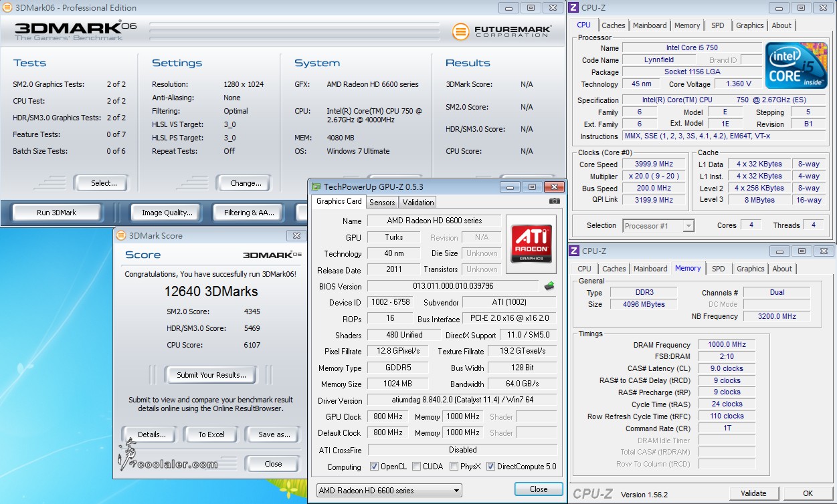This screenshot has height=504, width=837.
Task: Open the AMD Radeon HD 6600 series dropdown
Action: [389, 490]
